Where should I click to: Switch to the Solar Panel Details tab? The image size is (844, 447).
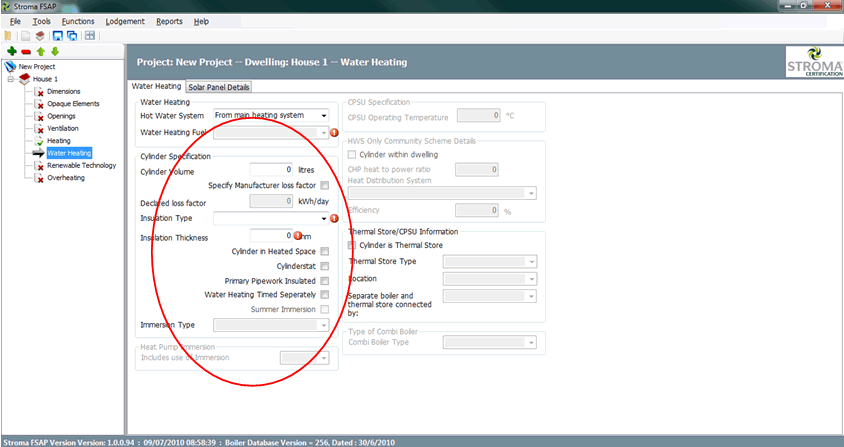pyautogui.click(x=219, y=87)
